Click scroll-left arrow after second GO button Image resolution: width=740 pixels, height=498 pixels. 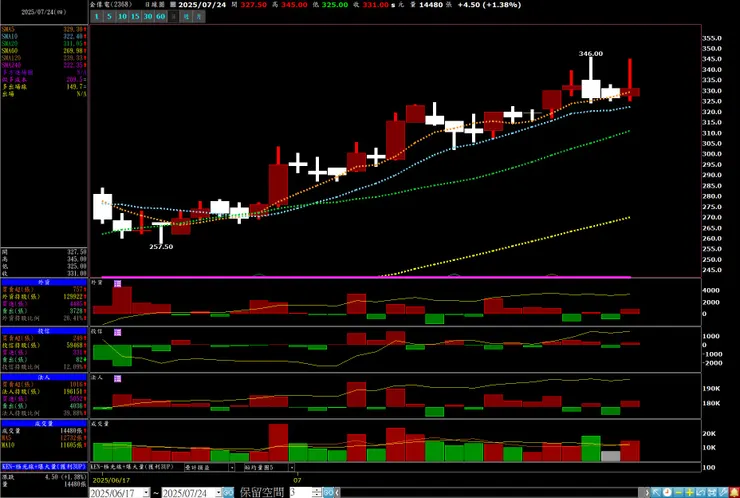tap(337, 493)
